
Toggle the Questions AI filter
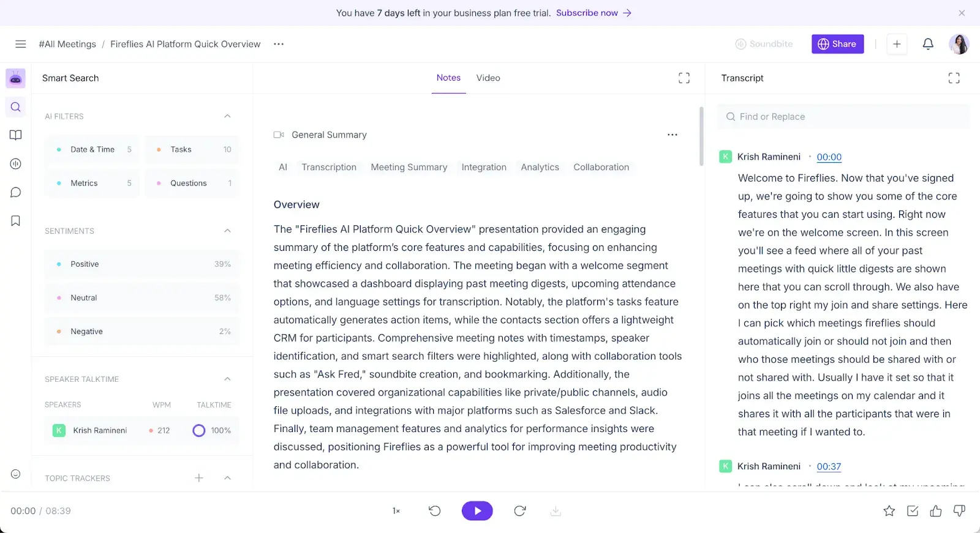192,183
